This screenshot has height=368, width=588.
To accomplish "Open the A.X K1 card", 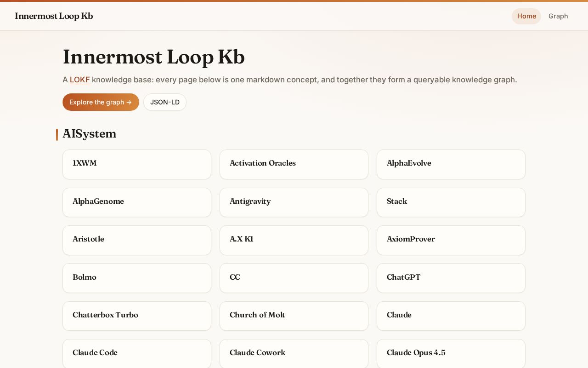I will pos(294,240).
